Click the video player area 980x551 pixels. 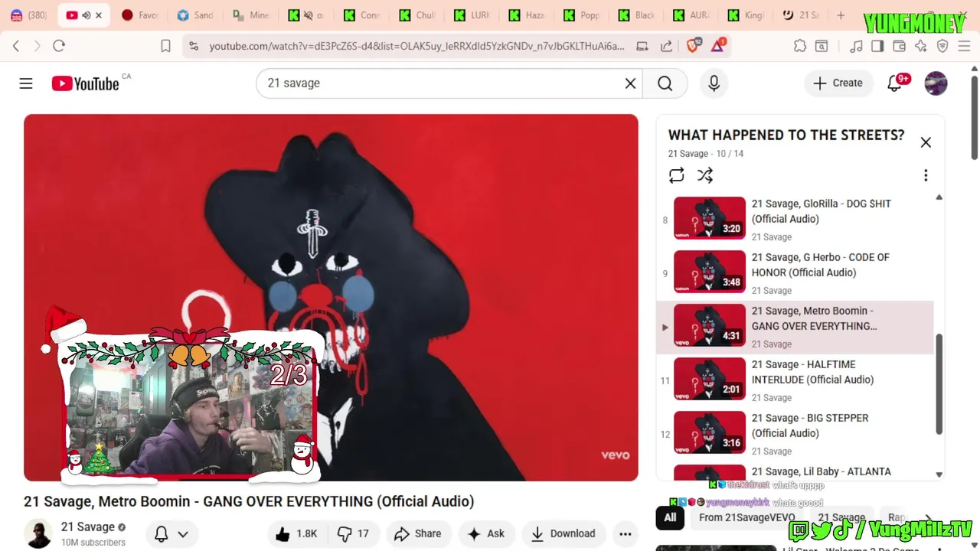coord(331,298)
